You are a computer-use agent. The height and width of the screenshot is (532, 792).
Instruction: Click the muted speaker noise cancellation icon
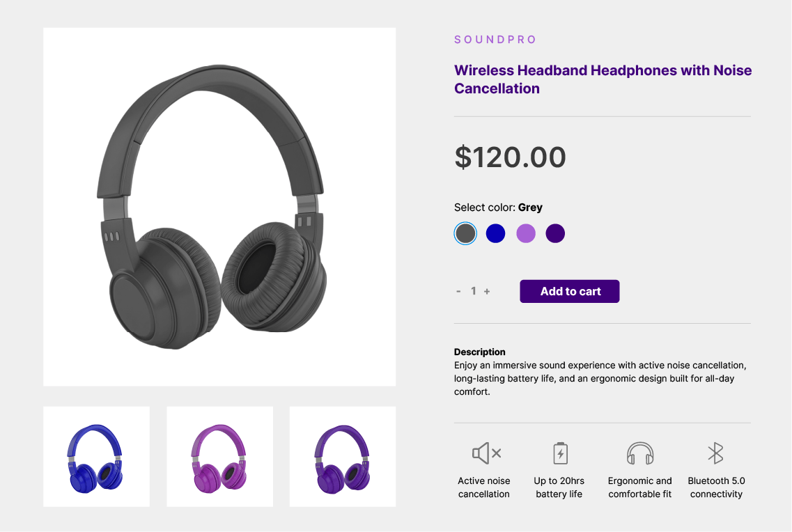pos(486,453)
